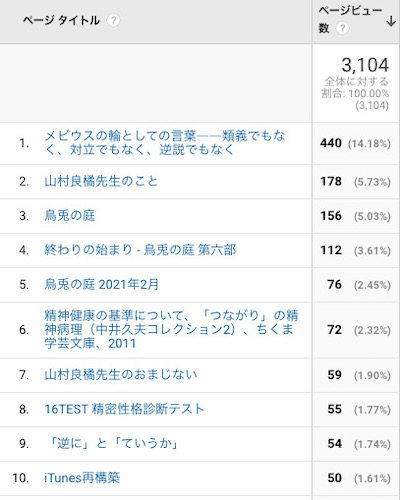Viewport: 400px width, 500px height.
Task: Open 16TEST 精密性格診断テスト page link
Action: coord(124,409)
